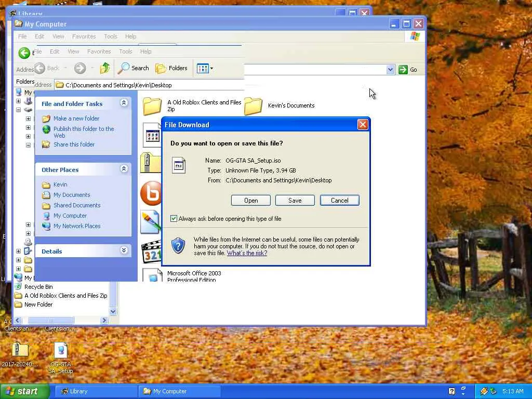Collapse the Other Places panel
The width and height of the screenshot is (532, 399).
[x=124, y=169]
